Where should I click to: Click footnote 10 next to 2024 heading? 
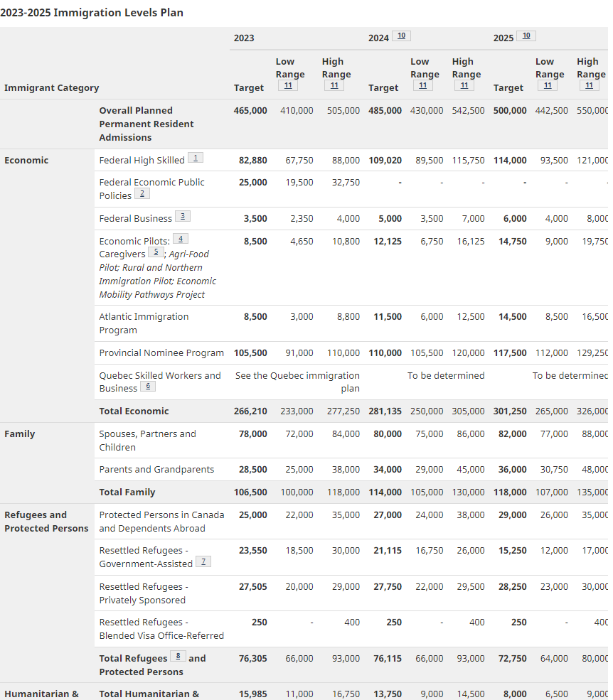402,36
